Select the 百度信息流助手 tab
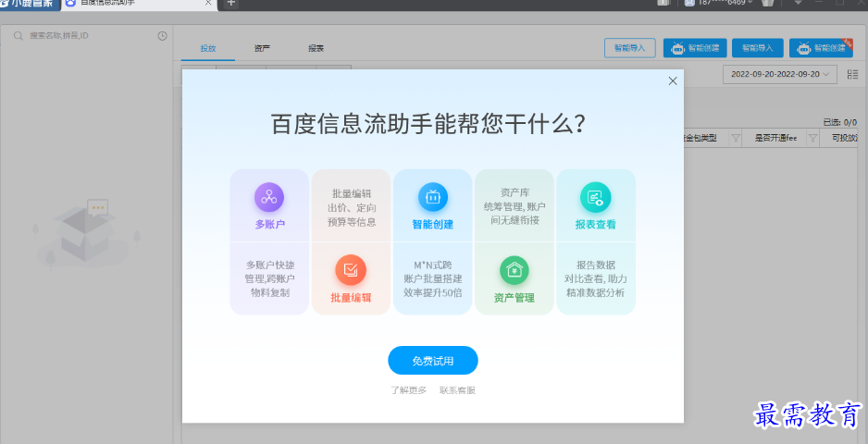868x444 pixels. (139, 4)
